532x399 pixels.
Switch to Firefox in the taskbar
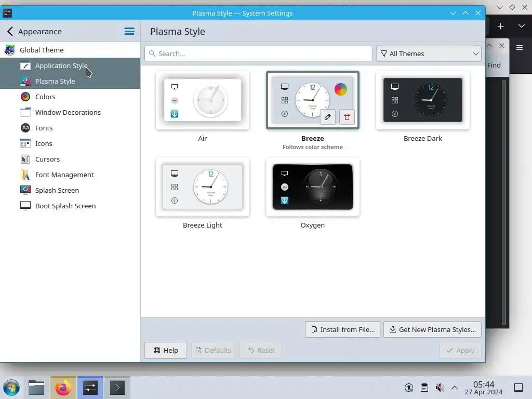tap(63, 388)
